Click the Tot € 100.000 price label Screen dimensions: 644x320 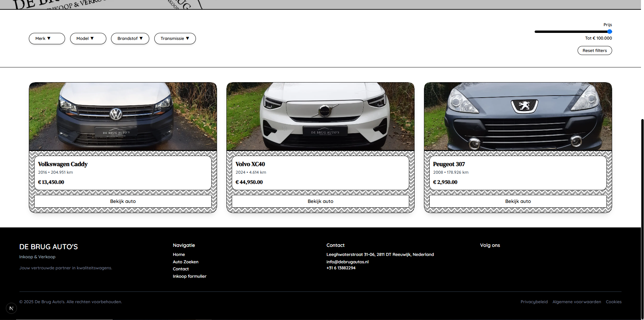pyautogui.click(x=598, y=38)
